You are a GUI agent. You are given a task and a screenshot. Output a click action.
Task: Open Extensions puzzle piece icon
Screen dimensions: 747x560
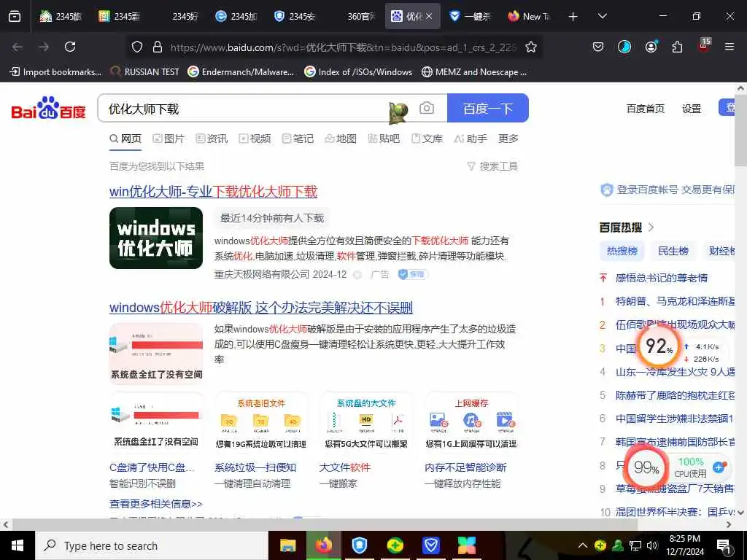pyautogui.click(x=677, y=47)
